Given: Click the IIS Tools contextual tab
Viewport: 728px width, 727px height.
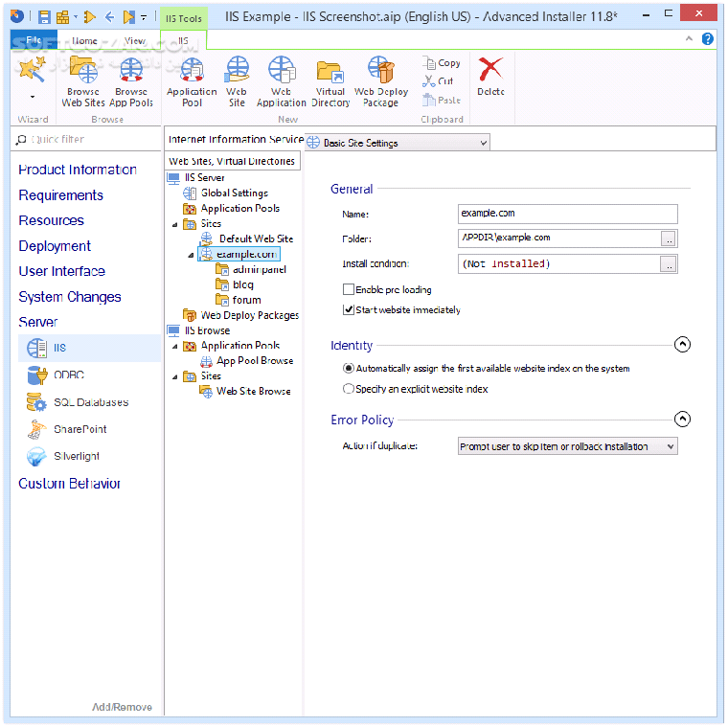Looking at the screenshot, I should point(184,18).
